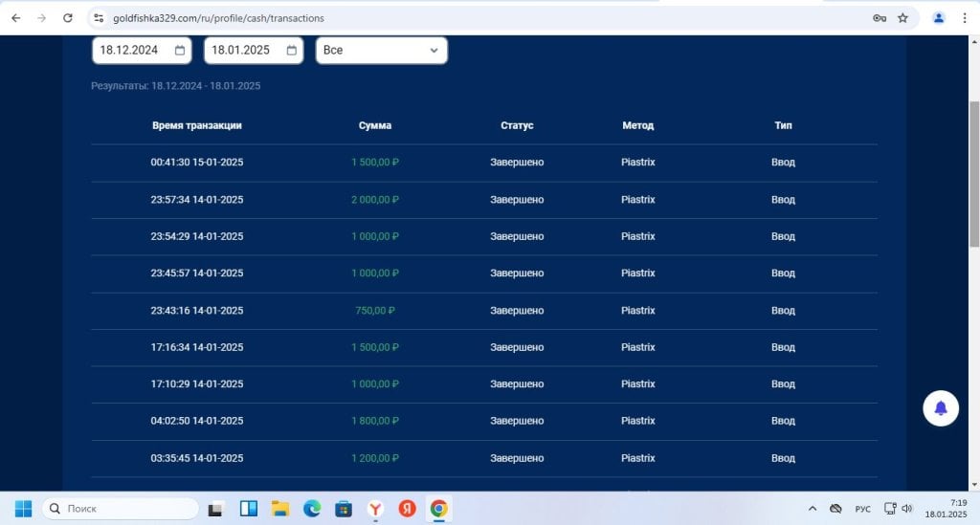Open Yandex Browser from the taskbar
The height and width of the screenshot is (525, 980).
coord(375,509)
